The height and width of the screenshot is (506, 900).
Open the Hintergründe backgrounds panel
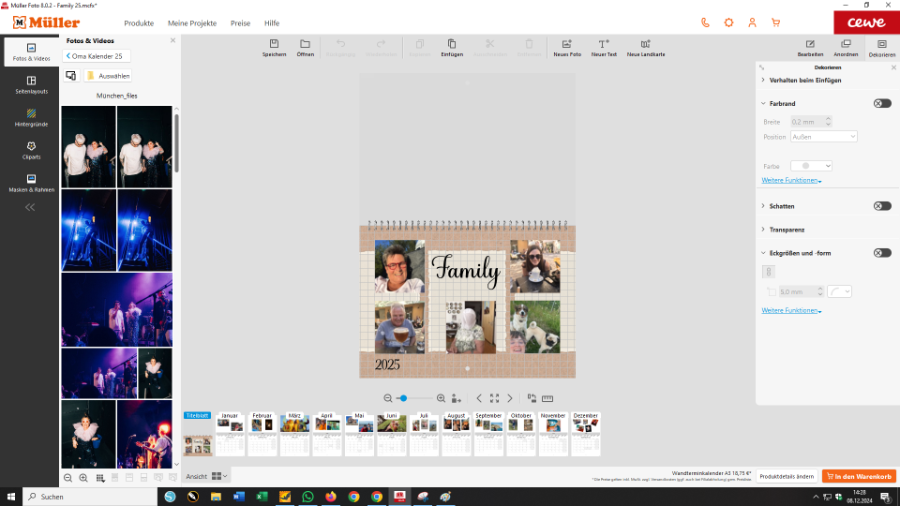31,117
